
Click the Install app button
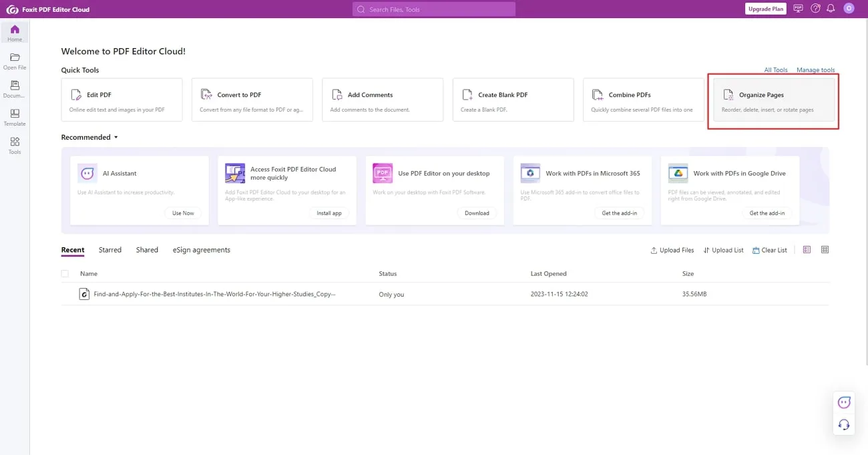point(329,213)
